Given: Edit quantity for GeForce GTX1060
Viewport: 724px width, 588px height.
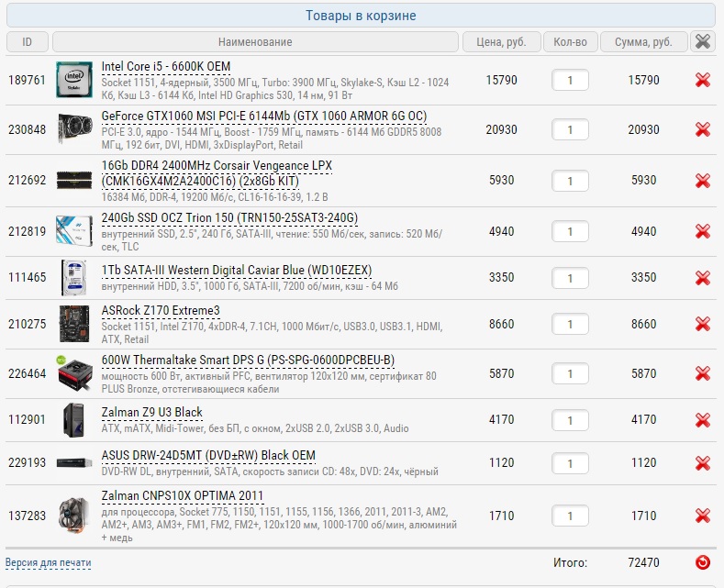Looking at the screenshot, I should point(570,129).
